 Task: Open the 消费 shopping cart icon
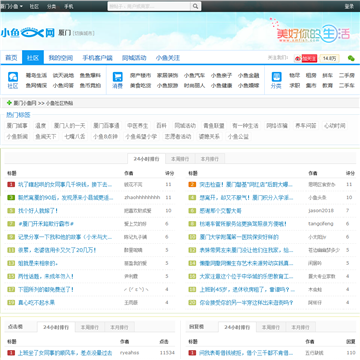117,77
